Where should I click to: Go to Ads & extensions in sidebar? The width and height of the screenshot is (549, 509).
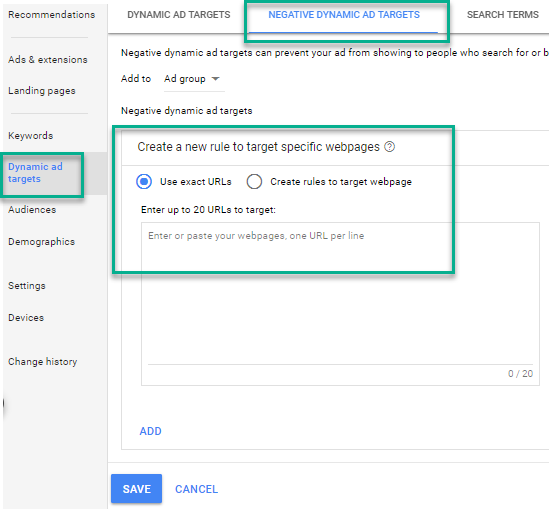48,60
